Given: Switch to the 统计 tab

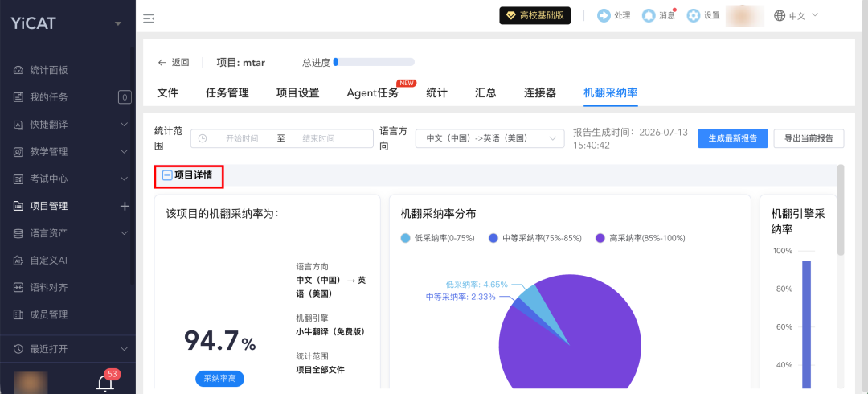Looking at the screenshot, I should click(436, 93).
